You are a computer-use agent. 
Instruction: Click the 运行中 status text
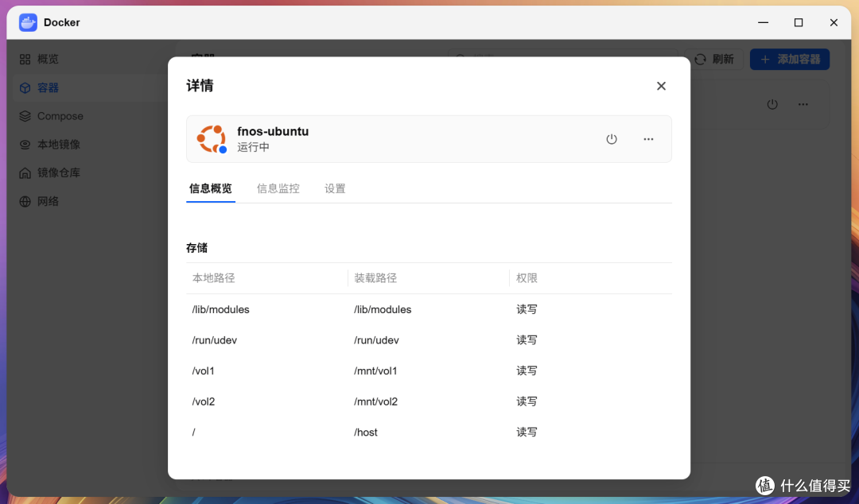pos(253,147)
